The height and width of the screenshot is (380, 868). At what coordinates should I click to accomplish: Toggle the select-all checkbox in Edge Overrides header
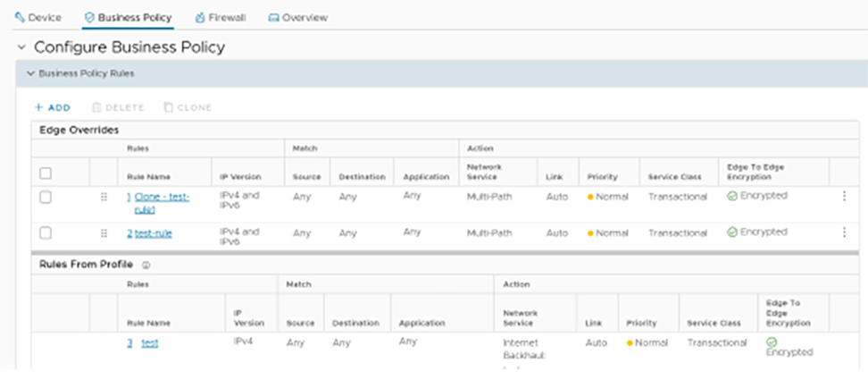click(46, 173)
